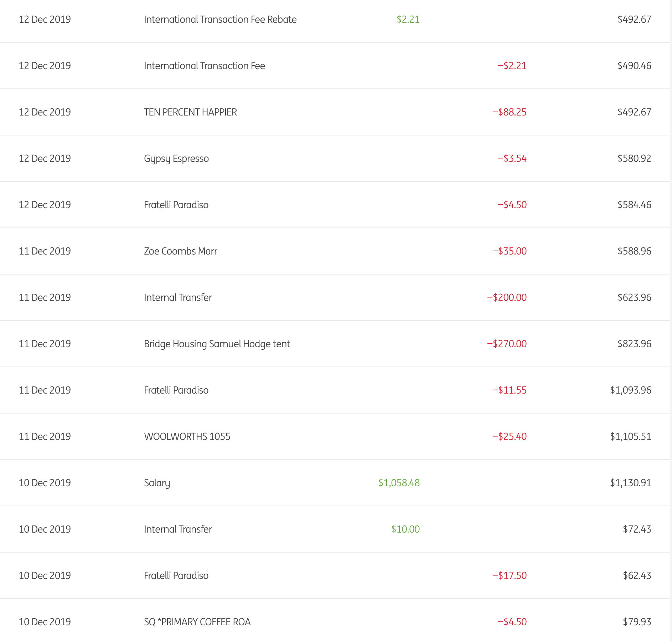Screen dimensions: 672x641
Task: Select the Zoe Coombs Marr payment
Action: 180,251
